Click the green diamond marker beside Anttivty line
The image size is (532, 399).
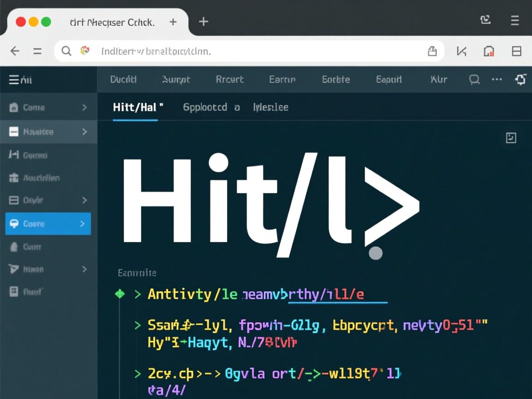120,294
